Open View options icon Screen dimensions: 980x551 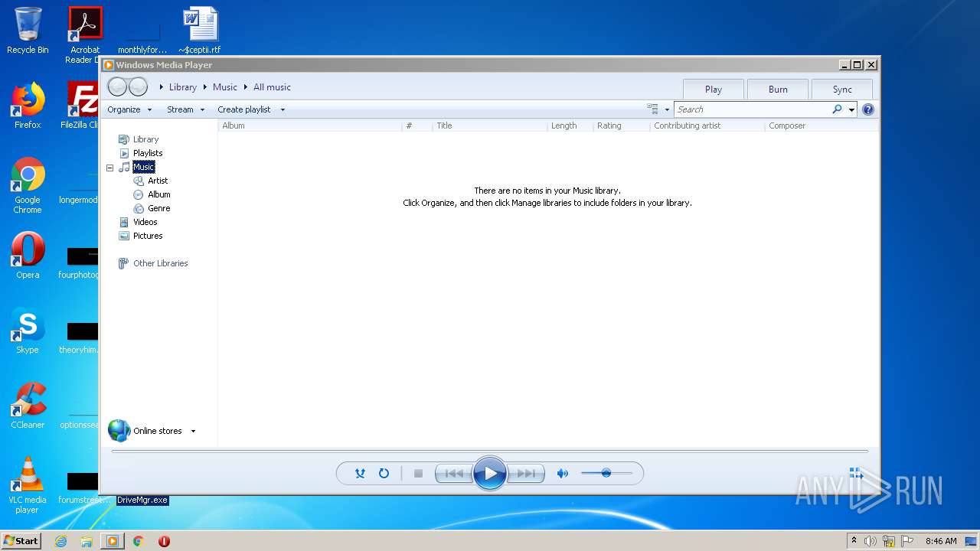point(653,109)
